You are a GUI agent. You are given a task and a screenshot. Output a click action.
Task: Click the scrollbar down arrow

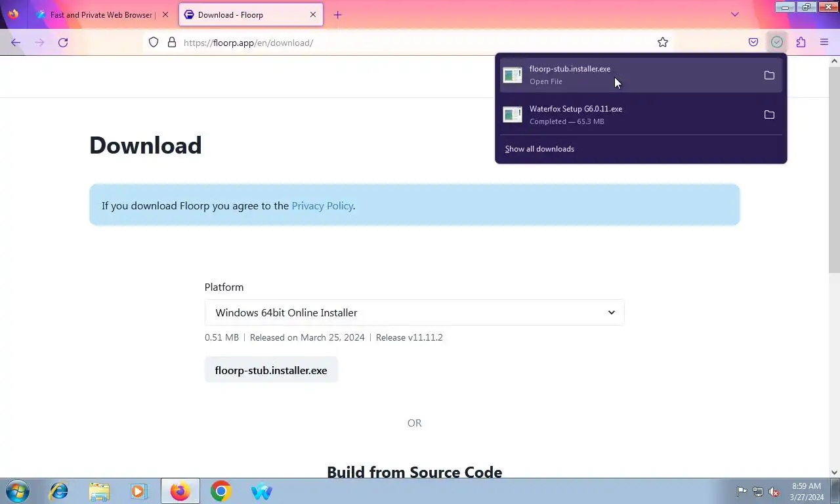click(834, 472)
